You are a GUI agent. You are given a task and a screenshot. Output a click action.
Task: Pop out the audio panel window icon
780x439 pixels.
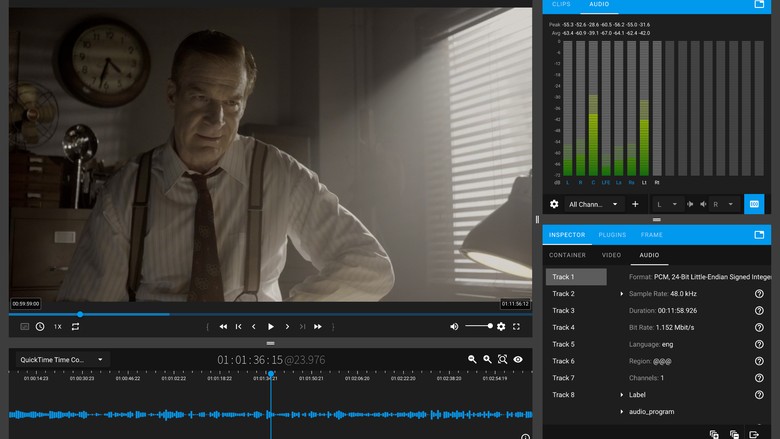click(759, 4)
